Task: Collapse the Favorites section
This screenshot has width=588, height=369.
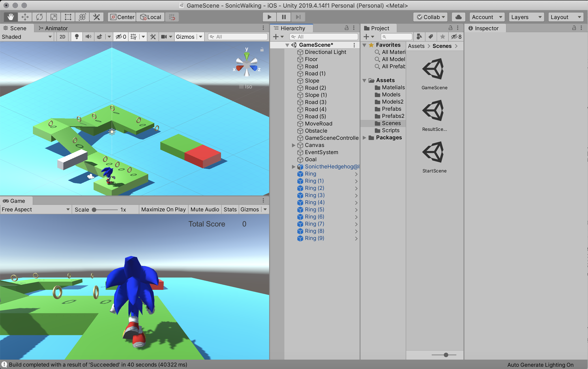Action: click(x=364, y=45)
